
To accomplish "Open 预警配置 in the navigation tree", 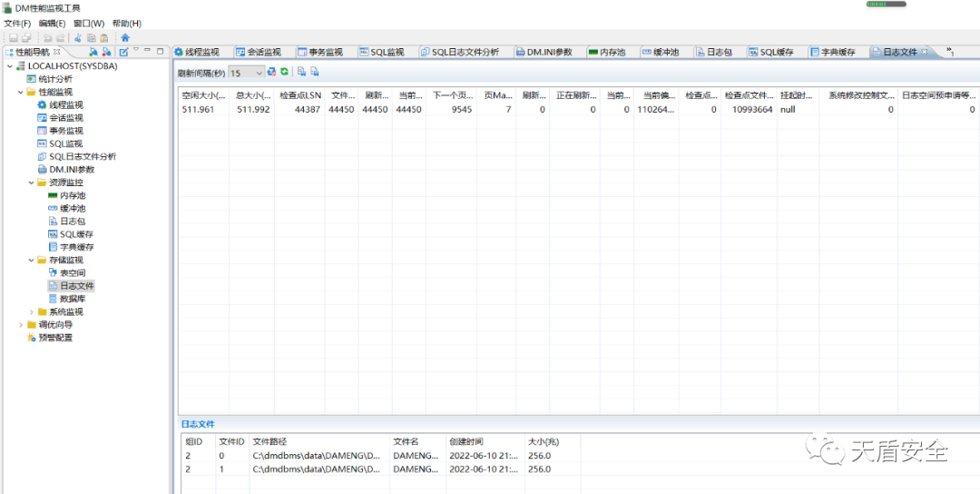I will click(x=54, y=338).
